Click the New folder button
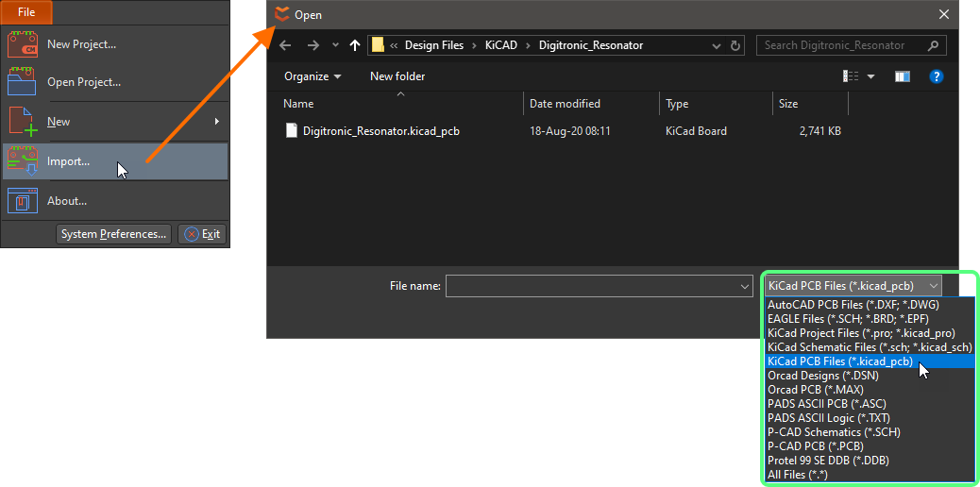The height and width of the screenshot is (487, 980). [x=397, y=76]
